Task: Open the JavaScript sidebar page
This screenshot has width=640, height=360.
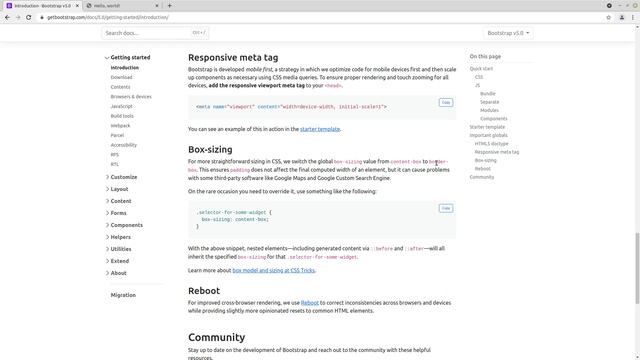Action: [x=121, y=106]
